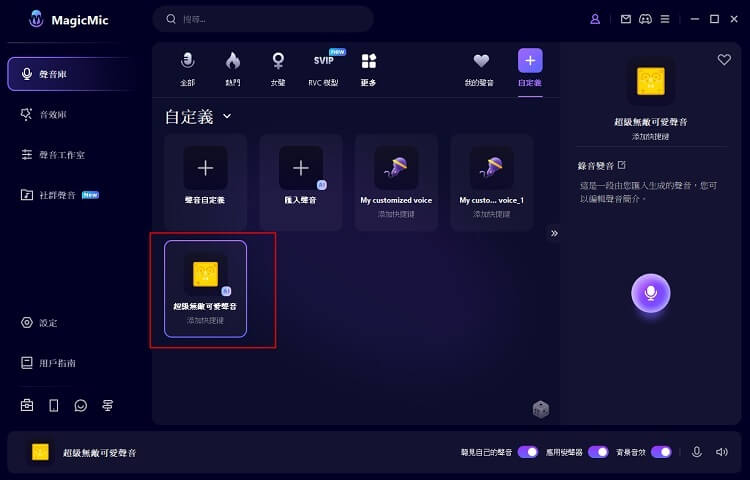Image resolution: width=750 pixels, height=480 pixels.
Task: Select the 全部 all voices tab
Action: (x=188, y=70)
